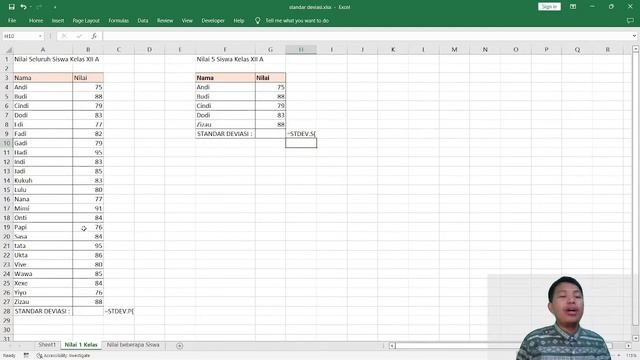640x360 pixels.
Task: Switch to the Home ribbon tab
Action: tap(36, 20)
